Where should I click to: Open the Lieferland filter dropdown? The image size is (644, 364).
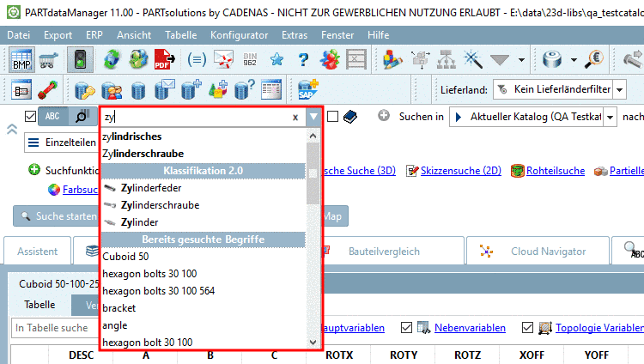tap(619, 89)
